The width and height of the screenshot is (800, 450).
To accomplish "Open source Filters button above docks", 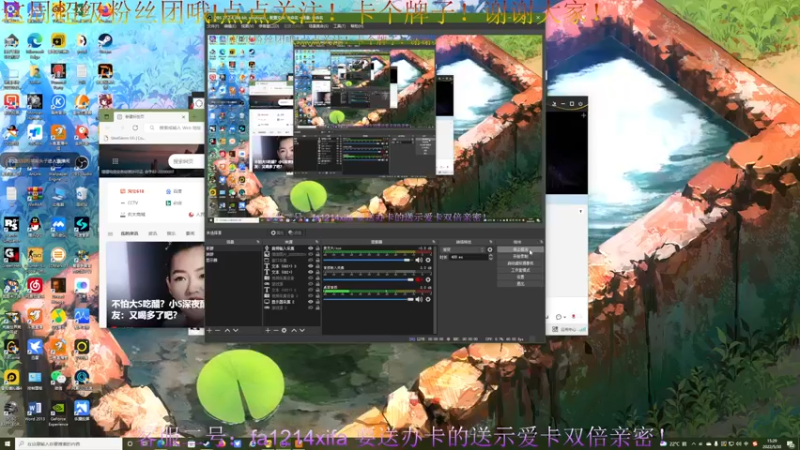I will pyautogui.click(x=295, y=233).
